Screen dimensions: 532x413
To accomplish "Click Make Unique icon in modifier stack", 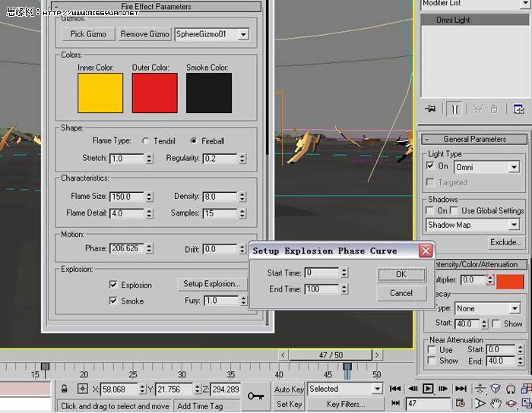I will 478,109.
